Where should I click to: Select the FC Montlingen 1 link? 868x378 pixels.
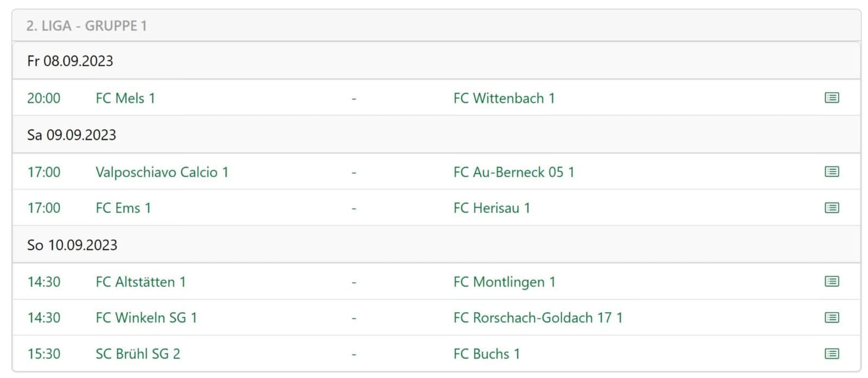pos(504,282)
